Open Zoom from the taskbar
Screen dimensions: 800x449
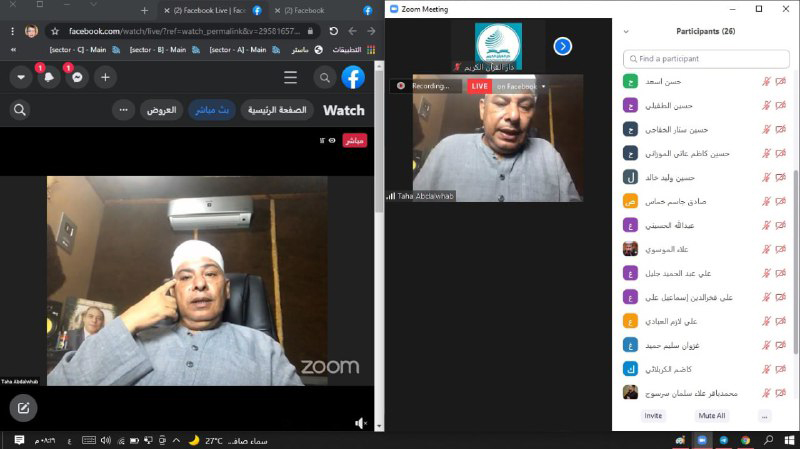pos(702,440)
